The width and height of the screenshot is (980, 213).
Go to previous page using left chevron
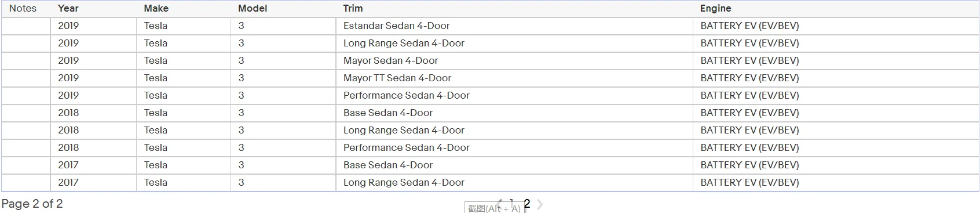coord(500,203)
